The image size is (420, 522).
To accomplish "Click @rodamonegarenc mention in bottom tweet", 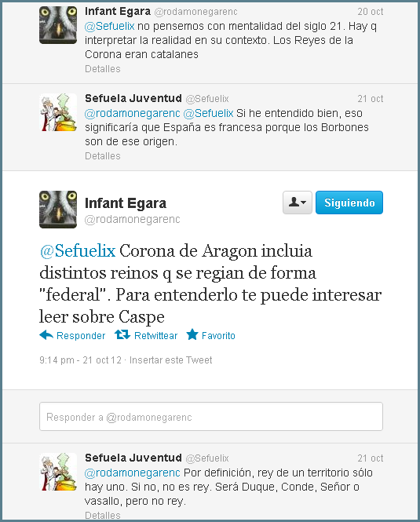I will tap(132, 473).
